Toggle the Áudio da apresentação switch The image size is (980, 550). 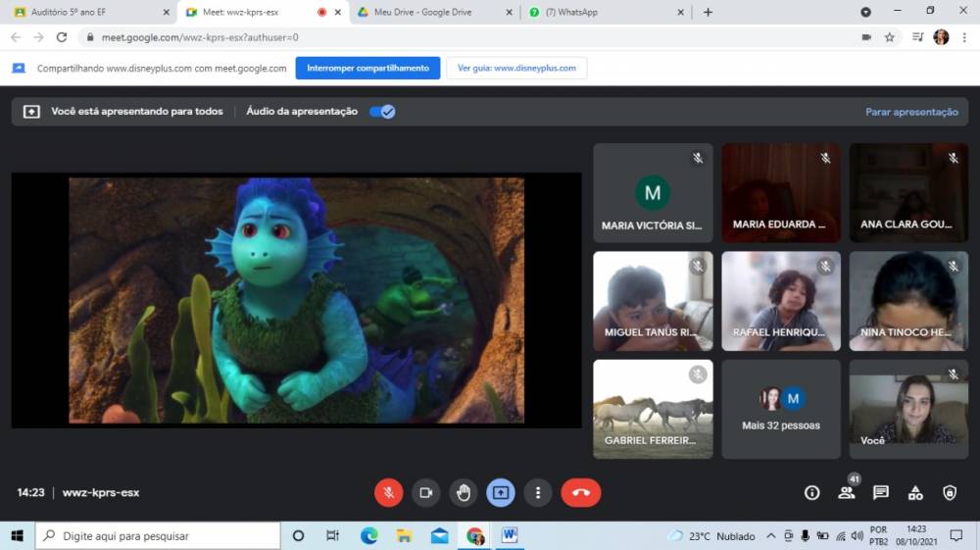(x=382, y=112)
